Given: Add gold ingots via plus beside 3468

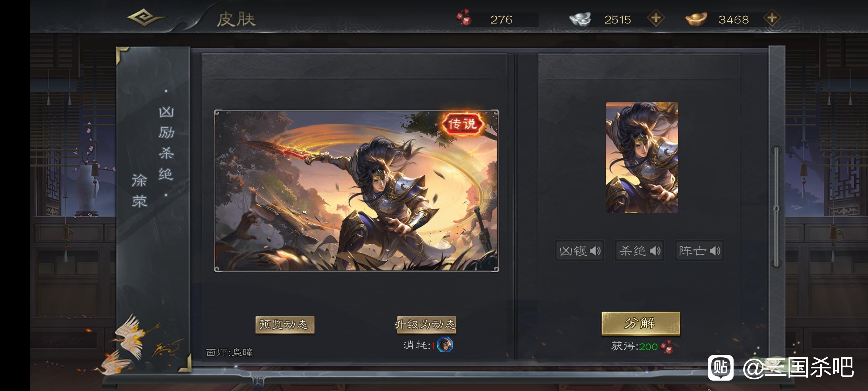Looking at the screenshot, I should [x=772, y=18].
